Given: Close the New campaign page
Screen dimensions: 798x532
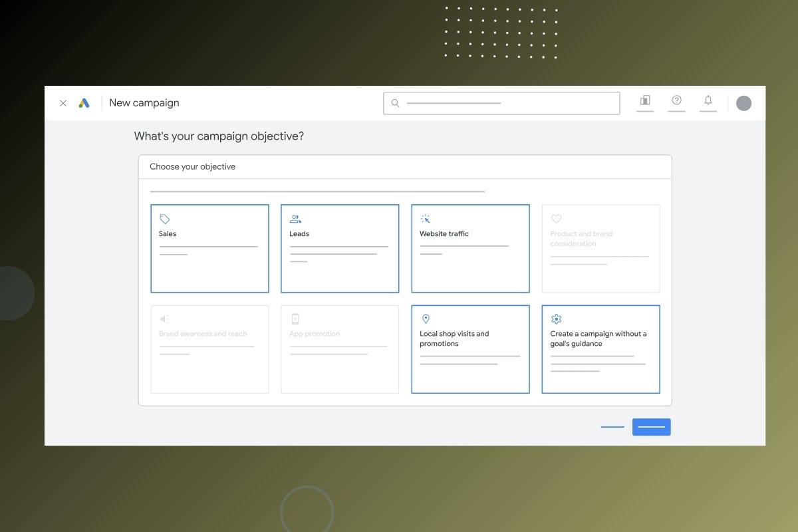Looking at the screenshot, I should (x=63, y=103).
